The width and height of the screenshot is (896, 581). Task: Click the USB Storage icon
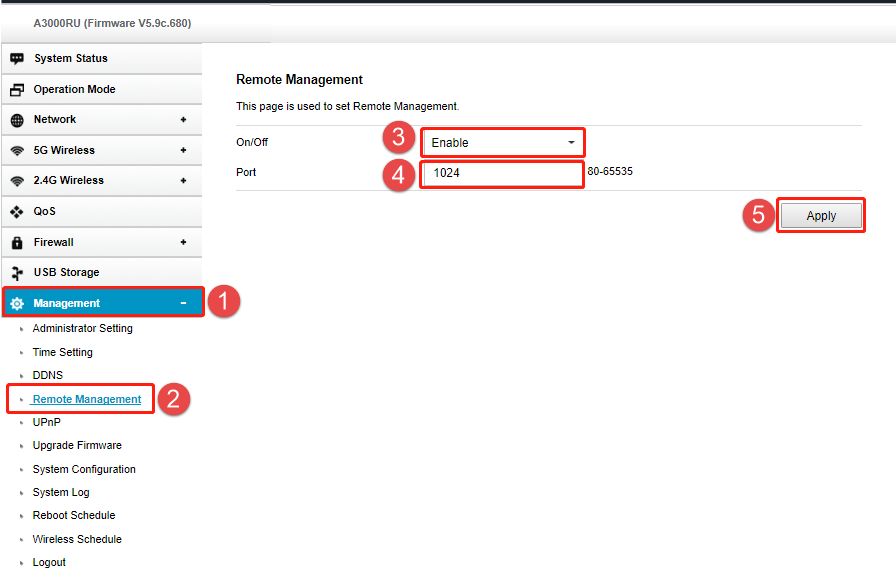click(x=17, y=273)
